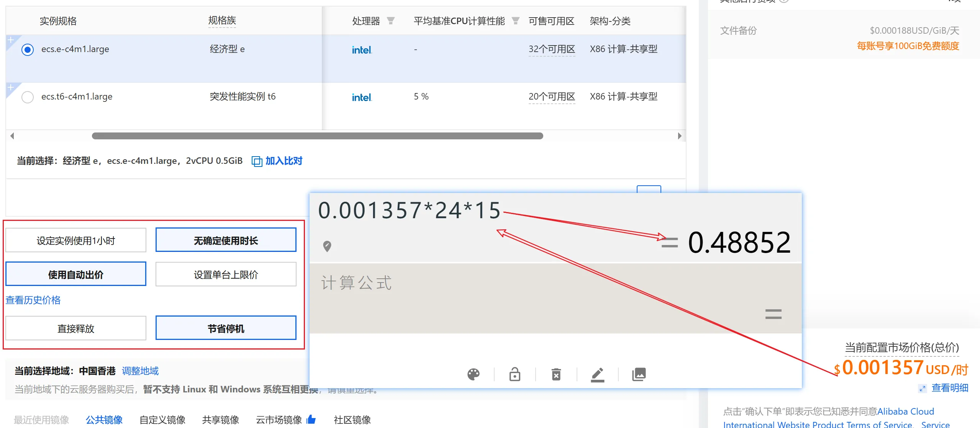Click the calculator pencil edit icon
Image resolution: width=980 pixels, height=428 pixels.
pyautogui.click(x=598, y=375)
